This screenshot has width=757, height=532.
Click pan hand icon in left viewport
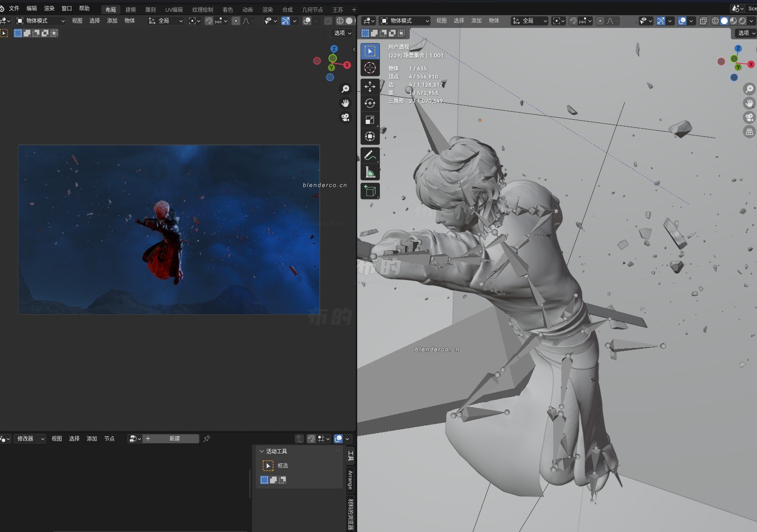click(345, 103)
